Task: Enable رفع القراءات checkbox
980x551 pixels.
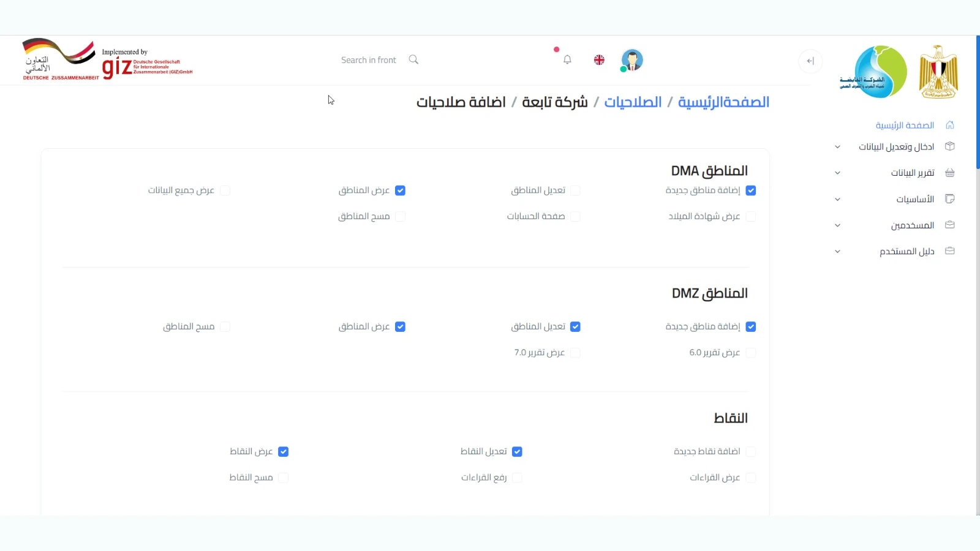Action: [517, 478]
